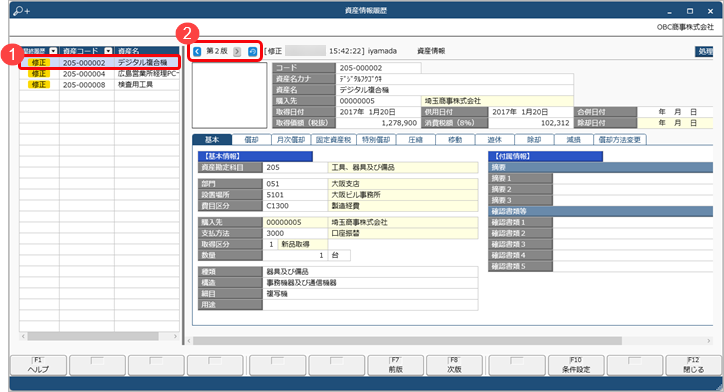Click the 消費税額 value 102,312

click(x=531, y=123)
